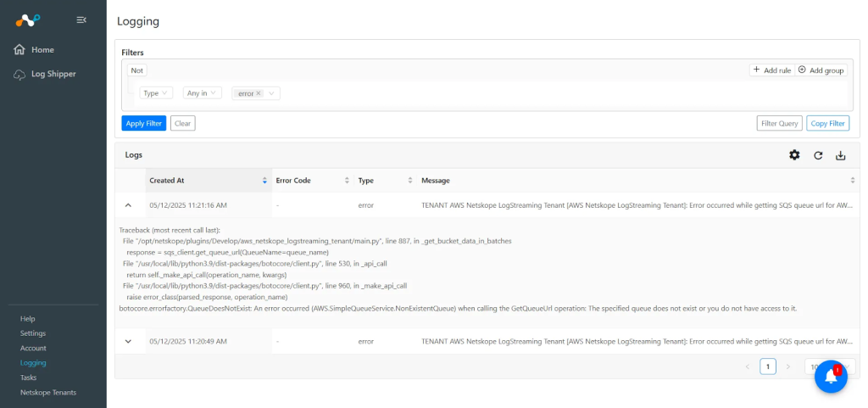Open the notifications bell
868x408 pixels.
click(x=831, y=377)
